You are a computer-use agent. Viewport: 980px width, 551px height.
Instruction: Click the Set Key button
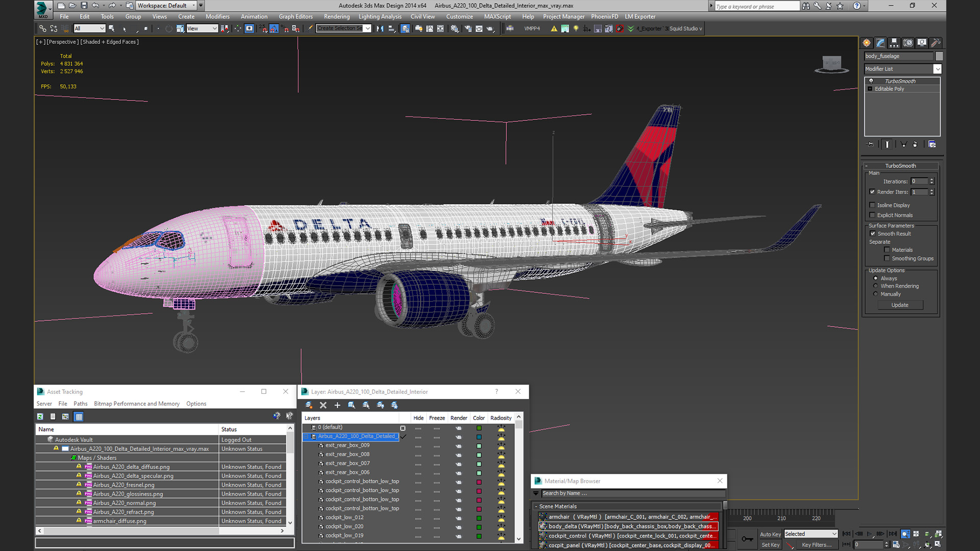pyautogui.click(x=770, y=545)
